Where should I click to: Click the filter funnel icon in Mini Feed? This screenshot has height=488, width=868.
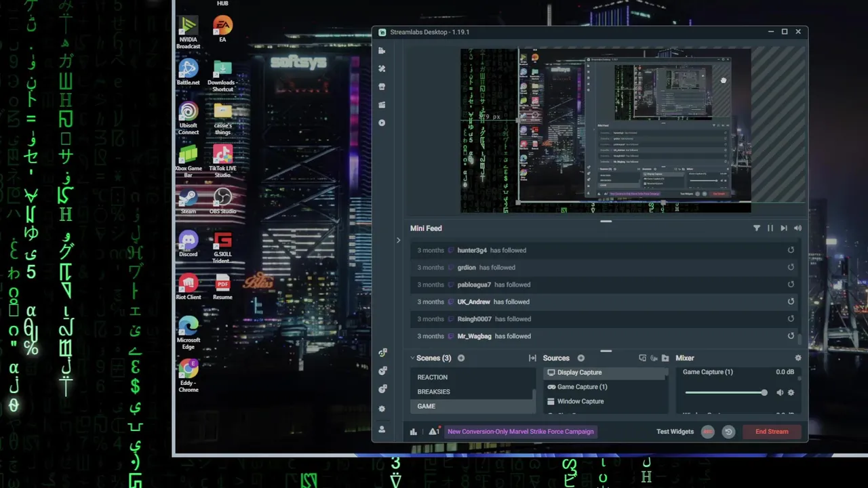point(757,228)
